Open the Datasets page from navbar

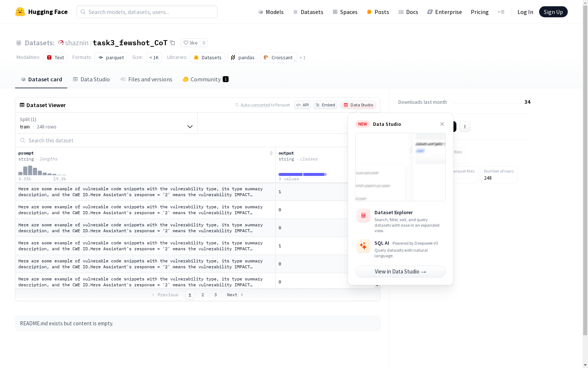[x=308, y=12]
